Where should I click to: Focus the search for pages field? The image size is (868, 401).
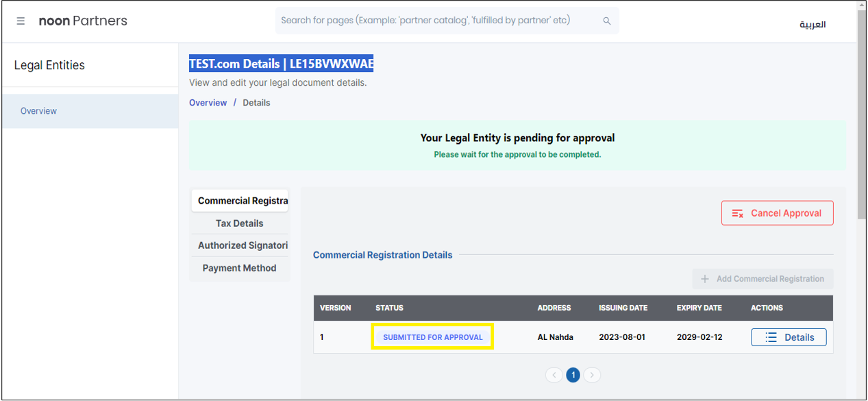click(438, 21)
